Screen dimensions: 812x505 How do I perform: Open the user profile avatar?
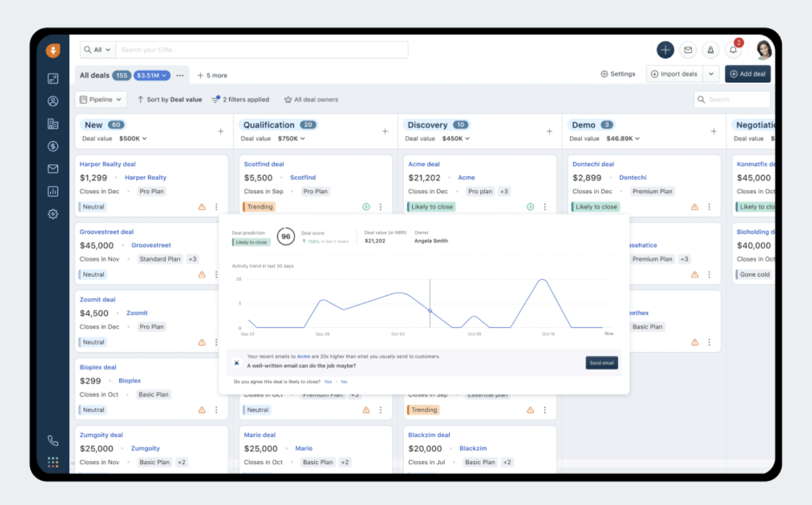764,50
